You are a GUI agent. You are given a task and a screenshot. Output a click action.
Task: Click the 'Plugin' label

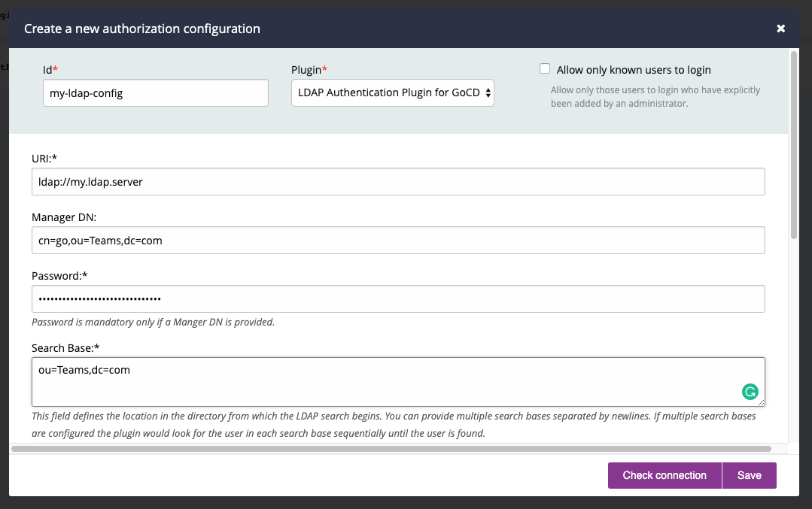coord(309,70)
